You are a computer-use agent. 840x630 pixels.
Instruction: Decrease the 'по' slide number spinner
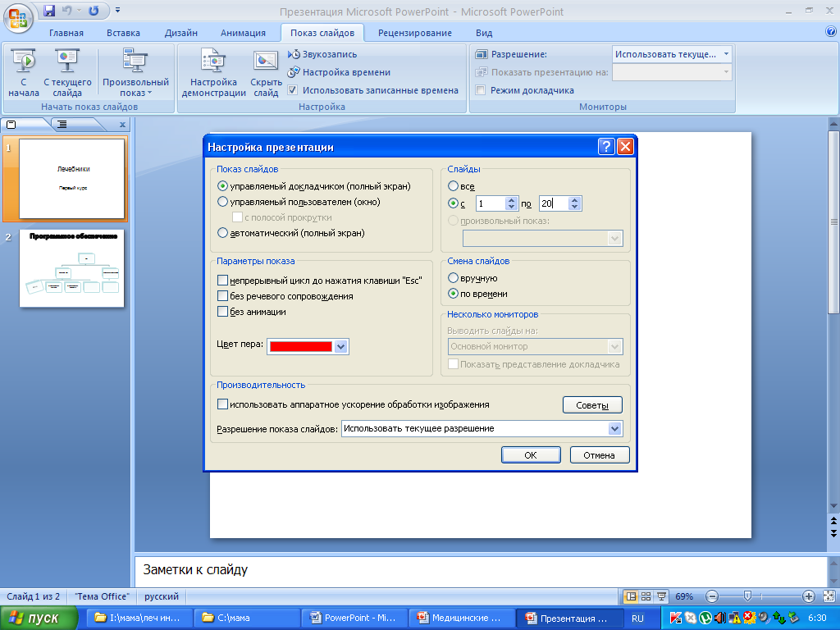575,207
